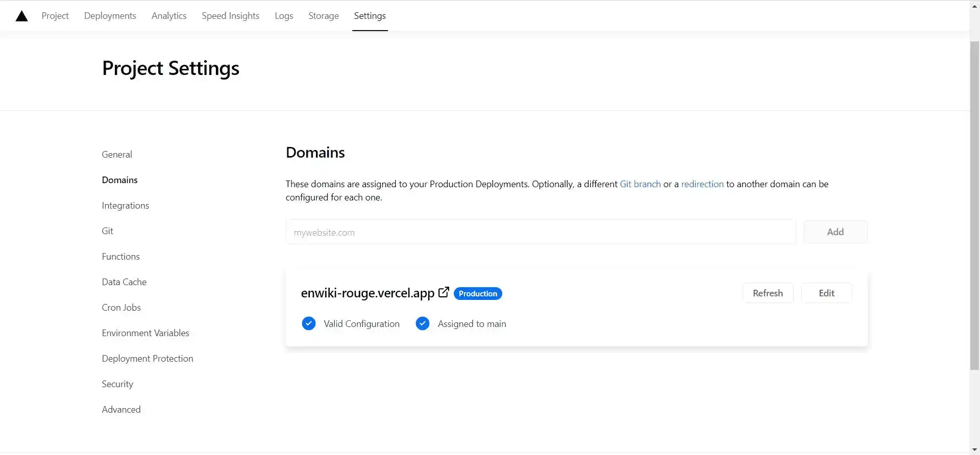This screenshot has width=980, height=455.
Task: Click the scrollbar down arrow
Action: [974, 450]
